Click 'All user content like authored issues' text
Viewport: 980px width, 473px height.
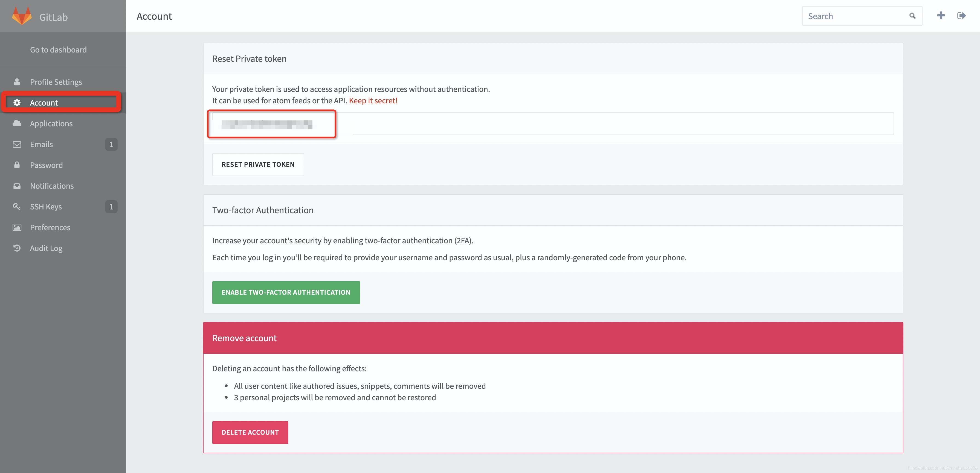pyautogui.click(x=359, y=386)
